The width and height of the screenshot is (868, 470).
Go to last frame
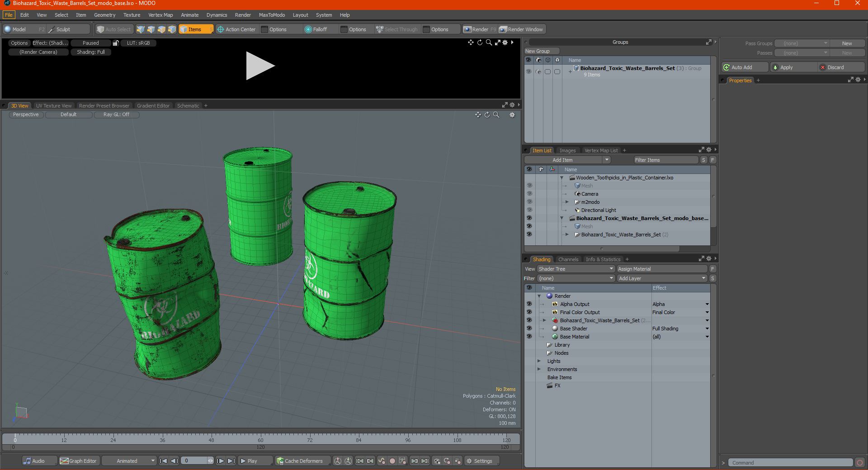231,461
